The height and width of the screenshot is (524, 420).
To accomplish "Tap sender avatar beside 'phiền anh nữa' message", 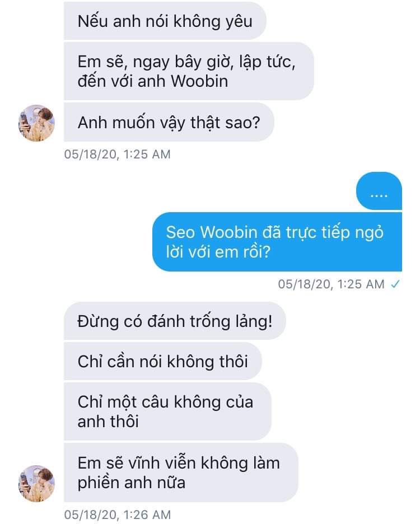I will (x=36, y=483).
